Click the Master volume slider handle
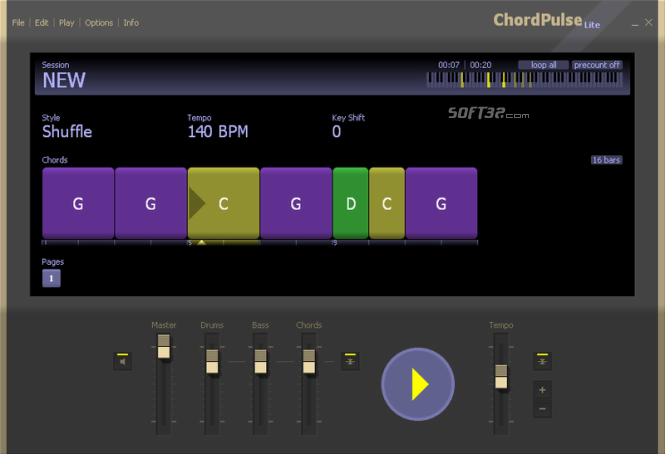 (x=164, y=347)
